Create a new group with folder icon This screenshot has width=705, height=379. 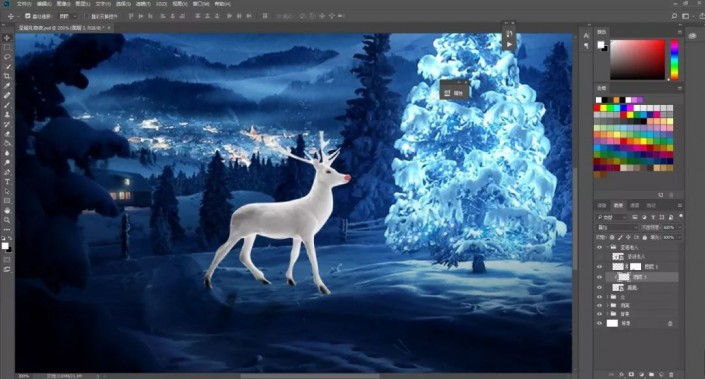pyautogui.click(x=651, y=374)
